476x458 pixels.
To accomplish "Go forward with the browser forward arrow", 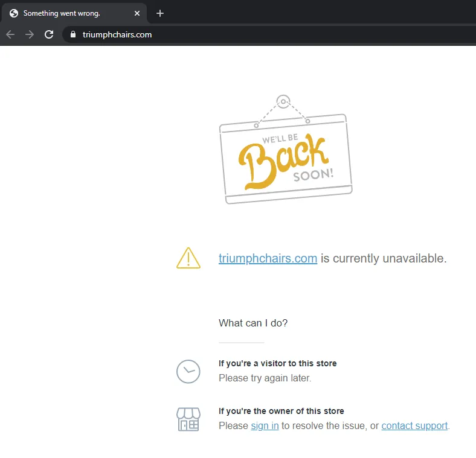I will [30, 34].
